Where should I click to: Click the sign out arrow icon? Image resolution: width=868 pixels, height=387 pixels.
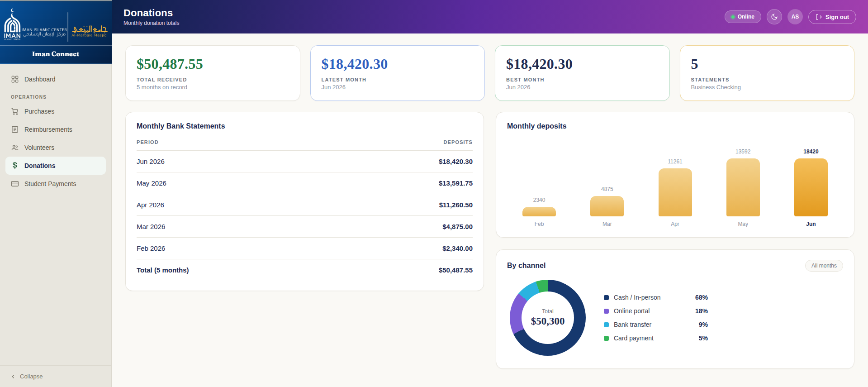coord(819,17)
